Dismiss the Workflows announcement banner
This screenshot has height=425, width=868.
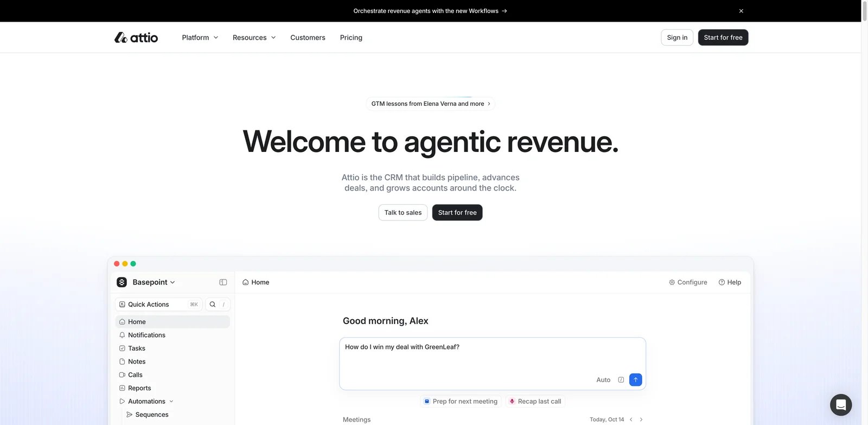(x=741, y=11)
